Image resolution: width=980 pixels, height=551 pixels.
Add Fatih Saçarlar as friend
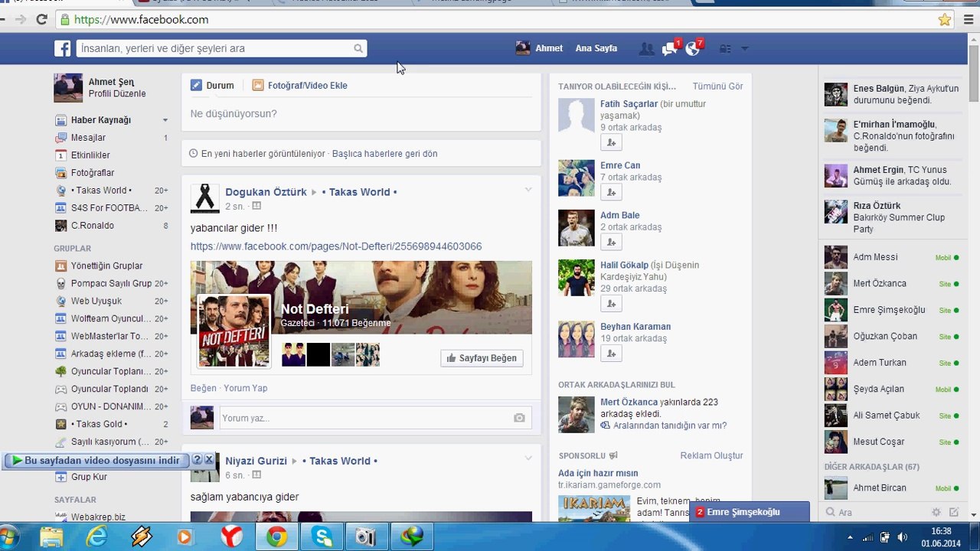tap(611, 142)
